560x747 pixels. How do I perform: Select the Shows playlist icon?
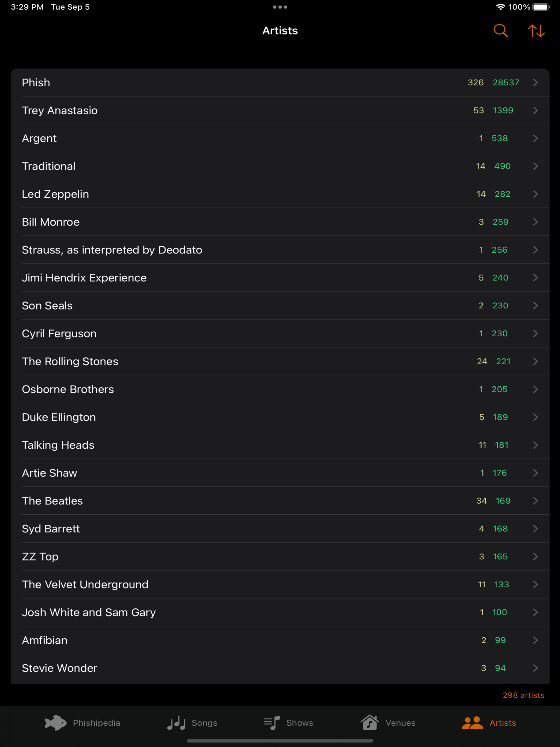(x=272, y=723)
